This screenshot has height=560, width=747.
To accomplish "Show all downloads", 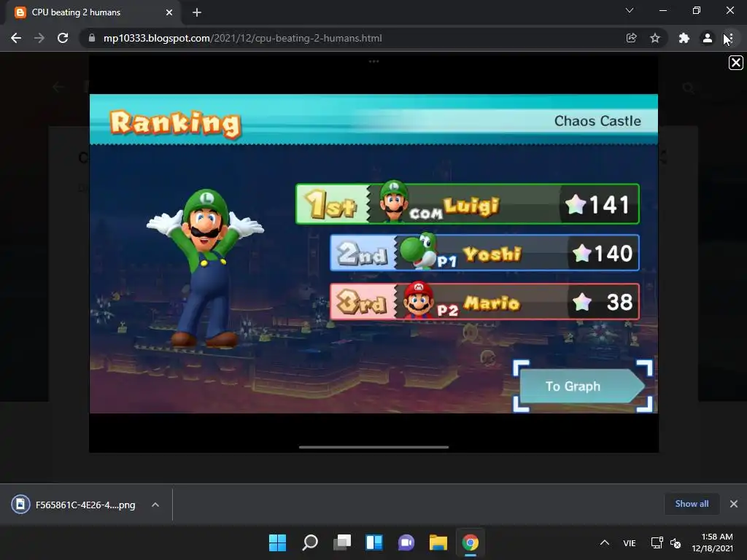I will pyautogui.click(x=692, y=504).
